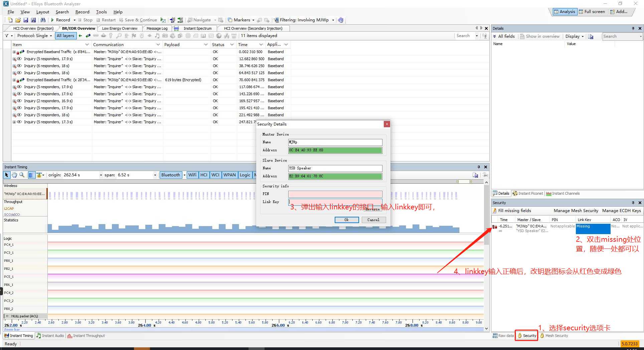
Task: Click the green bidirectional arrows icon
Action: tap(88, 36)
